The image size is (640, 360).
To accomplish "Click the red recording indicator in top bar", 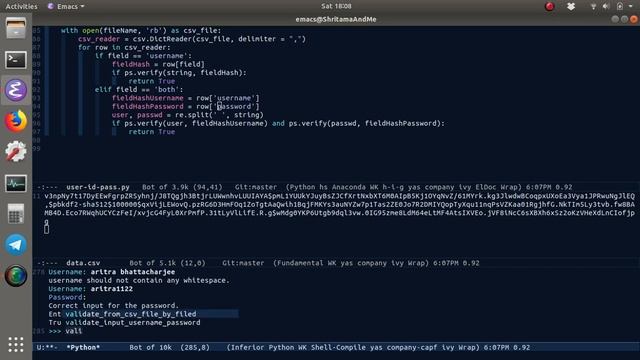I will [x=550, y=6].
